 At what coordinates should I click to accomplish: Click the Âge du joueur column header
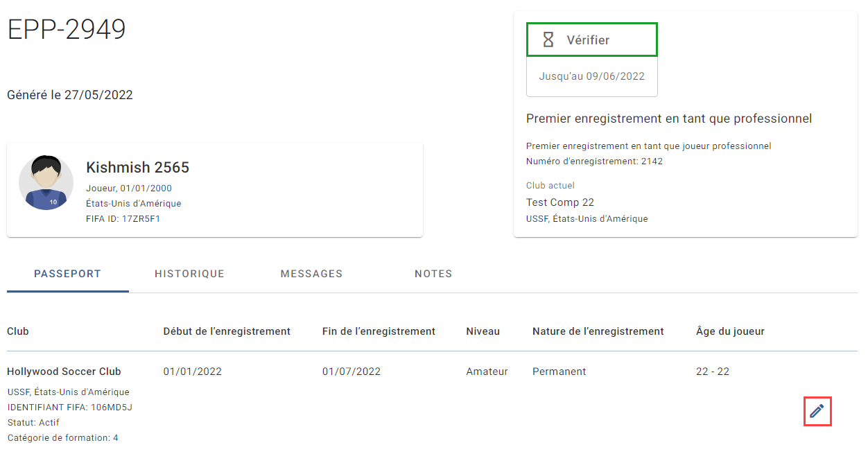(730, 331)
